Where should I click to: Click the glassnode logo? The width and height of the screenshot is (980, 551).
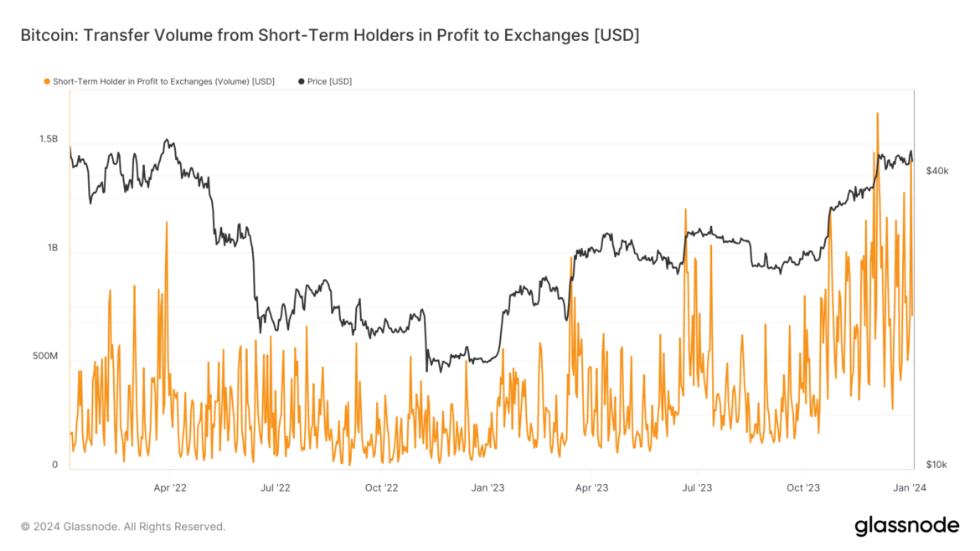pyautogui.click(x=906, y=526)
